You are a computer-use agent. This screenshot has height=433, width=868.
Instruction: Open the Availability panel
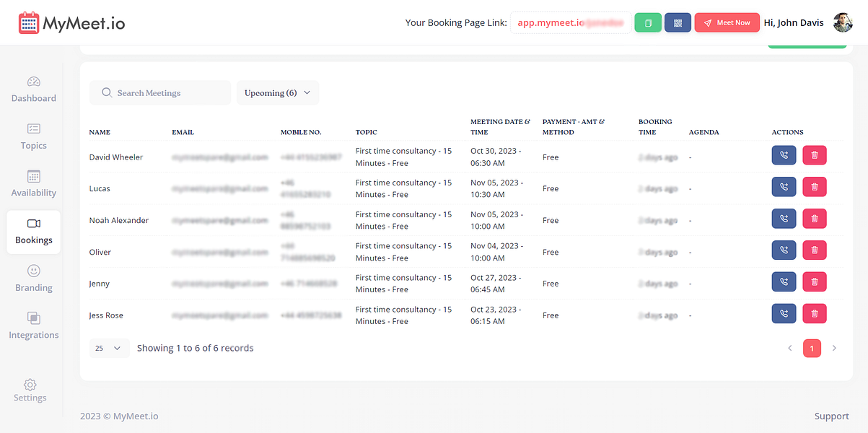point(33,184)
